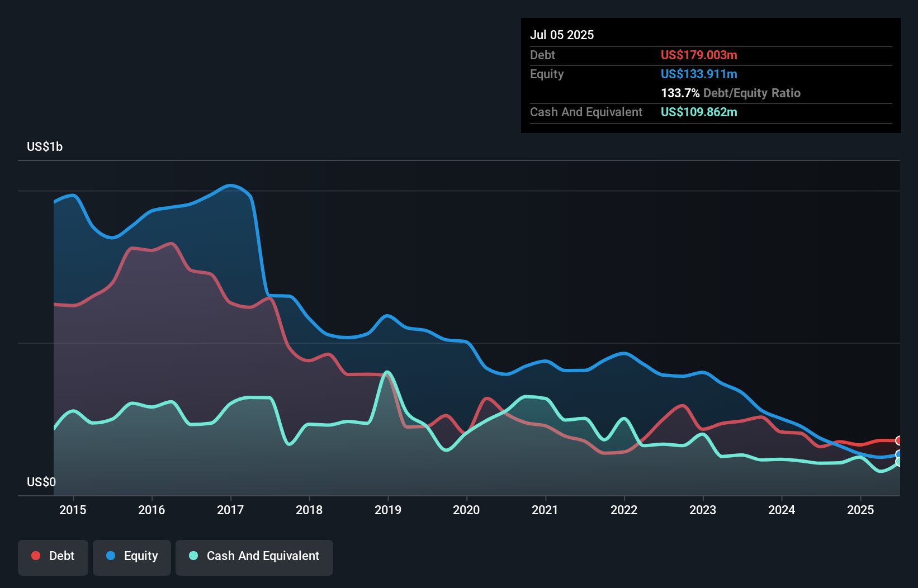Click the US$133.911m Equity value in tooltip
Viewport: 918px width, 588px height.
point(699,74)
